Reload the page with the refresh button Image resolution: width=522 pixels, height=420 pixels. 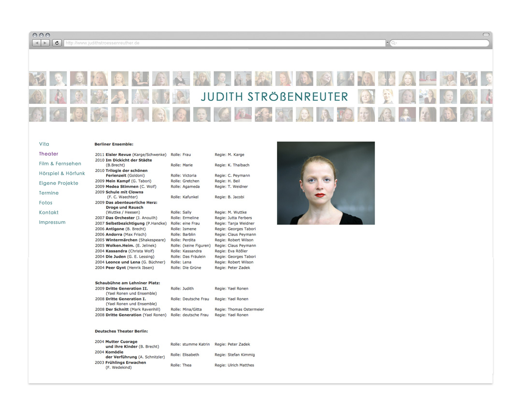(57, 43)
